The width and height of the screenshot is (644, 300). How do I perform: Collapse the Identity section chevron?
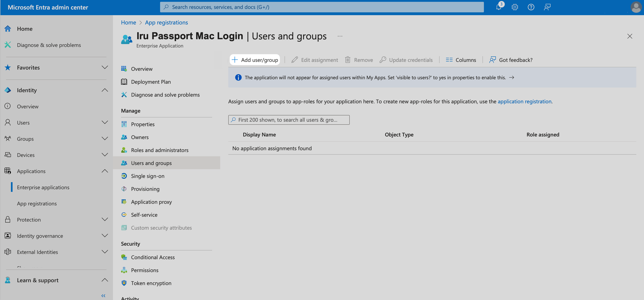coord(105,90)
